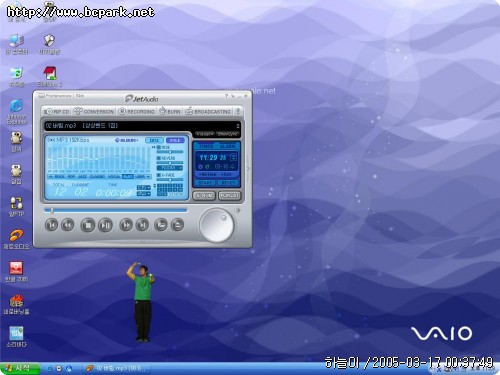
Task: Click the ALFTP desktop icon
Action: click(16, 207)
